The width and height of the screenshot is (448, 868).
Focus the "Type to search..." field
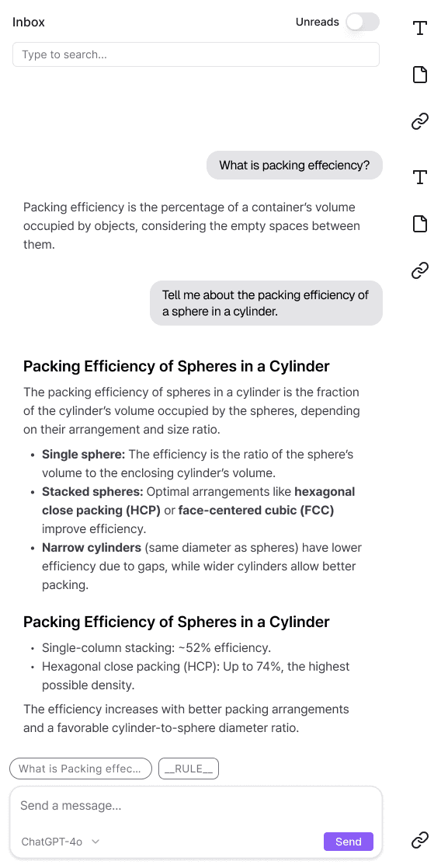pyautogui.click(x=196, y=55)
